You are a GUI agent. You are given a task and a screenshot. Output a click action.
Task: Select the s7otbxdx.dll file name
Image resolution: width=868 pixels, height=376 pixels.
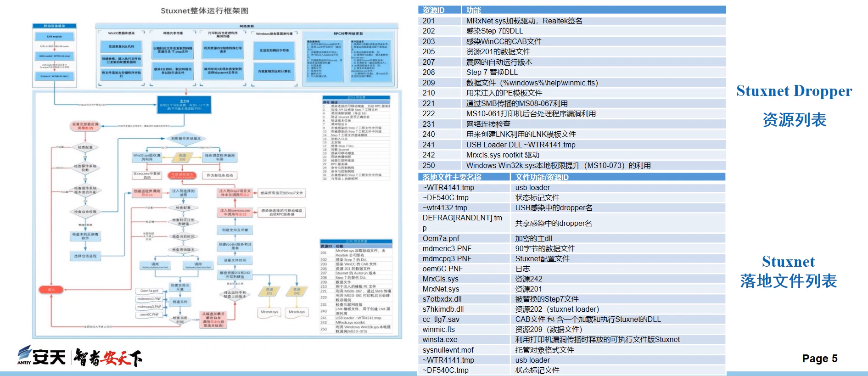pyautogui.click(x=442, y=299)
